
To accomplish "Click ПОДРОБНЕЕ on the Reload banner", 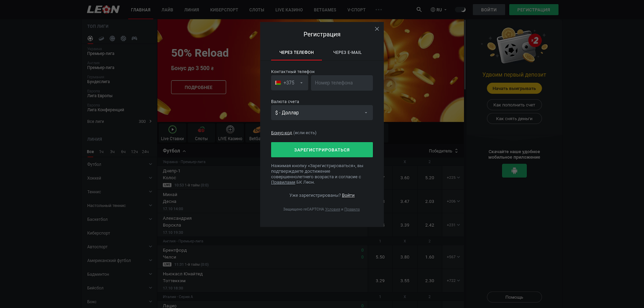I will pyautogui.click(x=198, y=87).
